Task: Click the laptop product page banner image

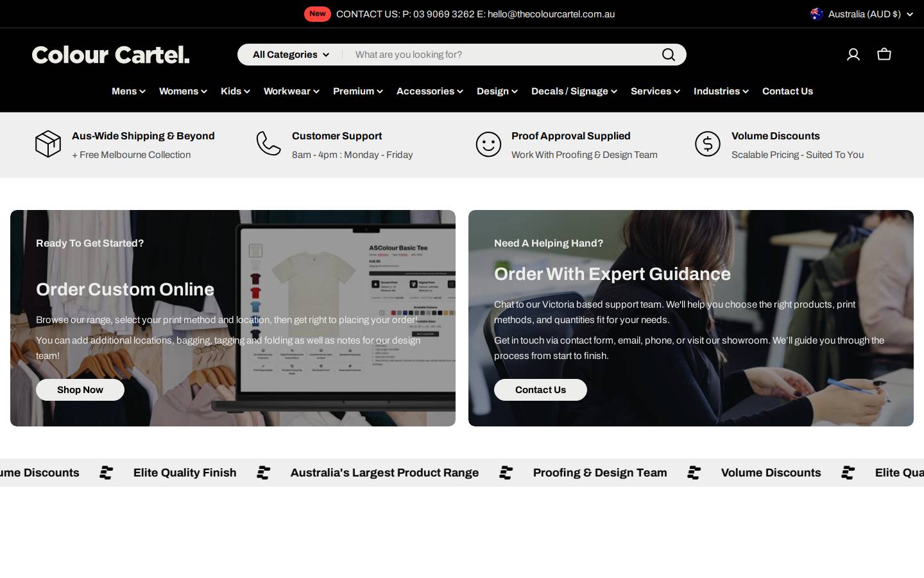Action: tap(233, 318)
